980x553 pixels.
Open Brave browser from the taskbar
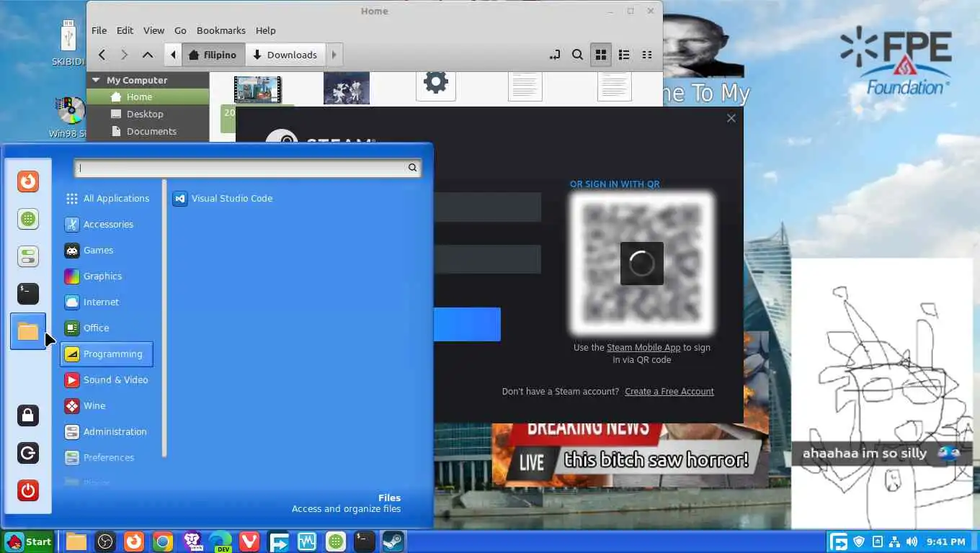pyautogui.click(x=192, y=541)
